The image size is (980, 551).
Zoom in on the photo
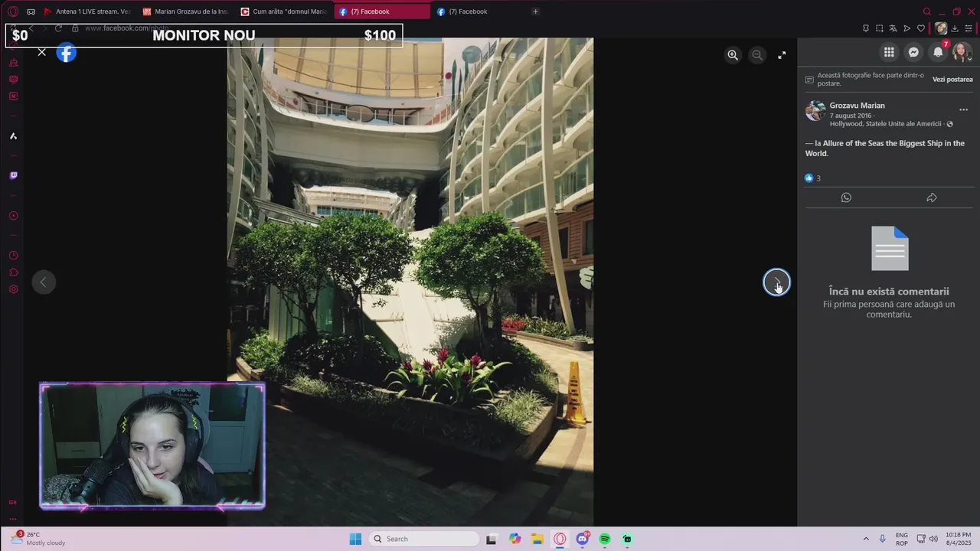(733, 55)
